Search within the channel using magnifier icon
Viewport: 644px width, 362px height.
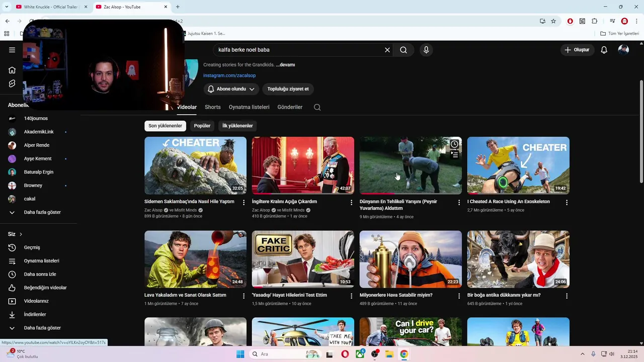point(317,107)
